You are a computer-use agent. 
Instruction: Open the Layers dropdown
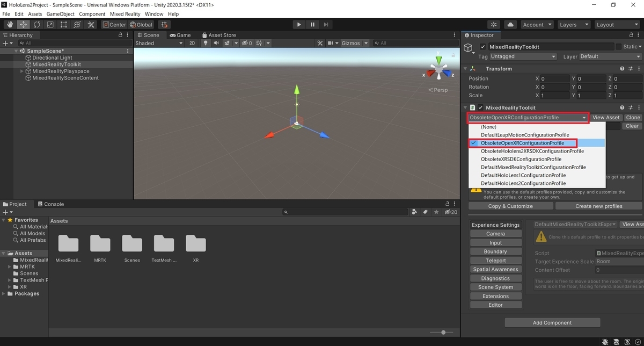pos(573,25)
